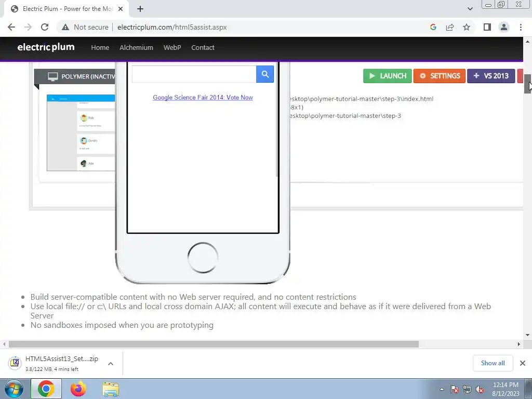The height and width of the screenshot is (399, 532).
Task: Open Windows Explorer from the taskbar
Action: [111, 389]
